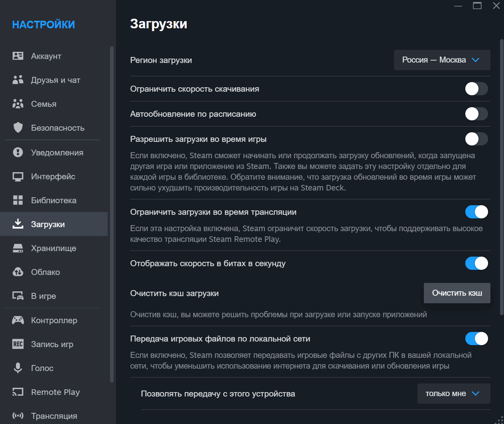The image size is (504, 424).
Task: Select 'Семья' in the sidebar
Action: click(x=54, y=104)
